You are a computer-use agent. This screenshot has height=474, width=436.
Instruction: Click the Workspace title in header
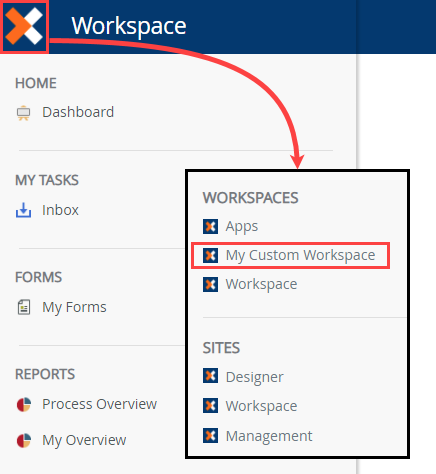coord(129,26)
